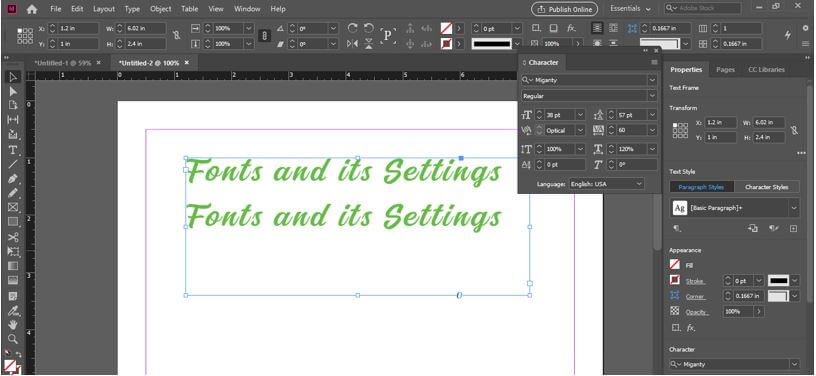Select the Pencil tool
The height and width of the screenshot is (376, 816).
[13, 193]
